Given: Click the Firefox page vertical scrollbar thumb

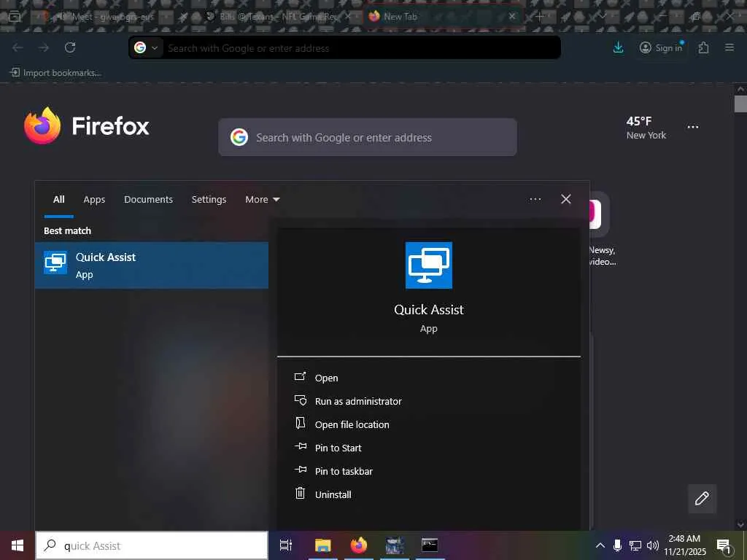Looking at the screenshot, I should (740, 104).
